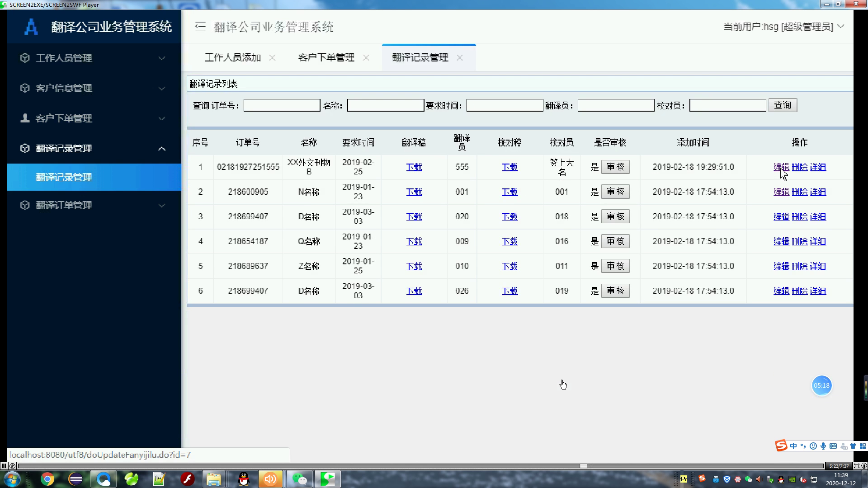Open WeChat from the taskbar

[x=299, y=479]
